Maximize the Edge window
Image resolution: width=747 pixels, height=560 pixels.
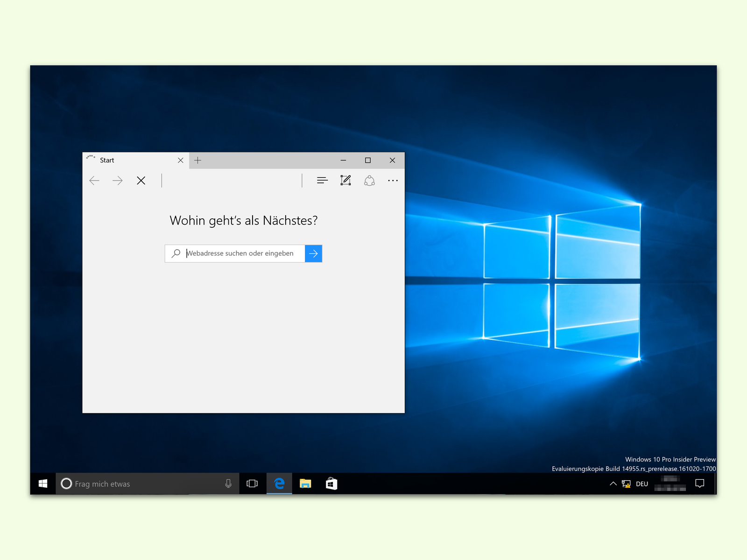[368, 161]
